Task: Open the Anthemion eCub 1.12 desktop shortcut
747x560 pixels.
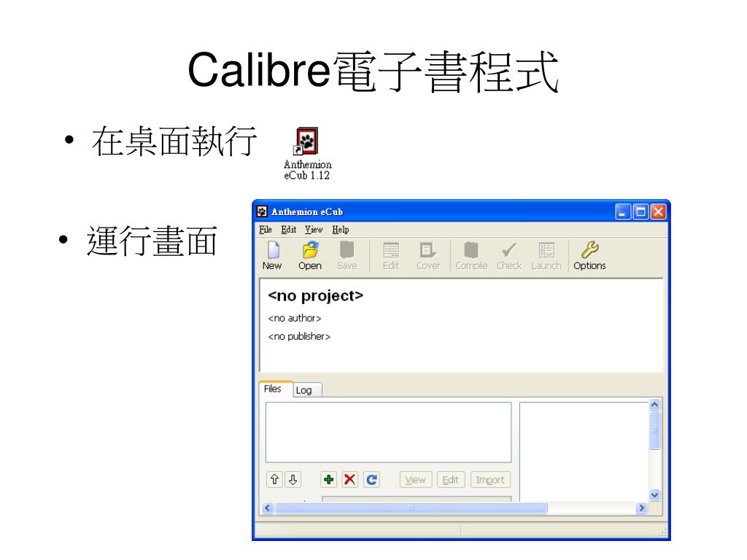Action: click(x=307, y=153)
